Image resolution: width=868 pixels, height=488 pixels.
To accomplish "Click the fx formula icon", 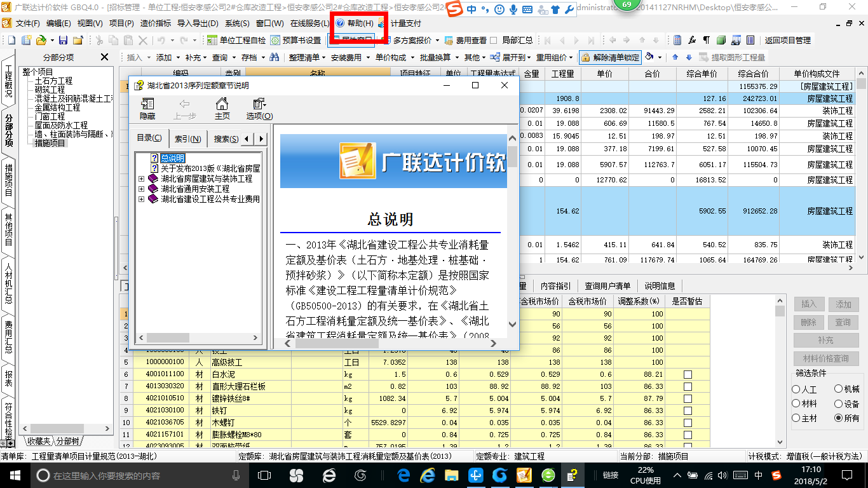I will 692,40.
